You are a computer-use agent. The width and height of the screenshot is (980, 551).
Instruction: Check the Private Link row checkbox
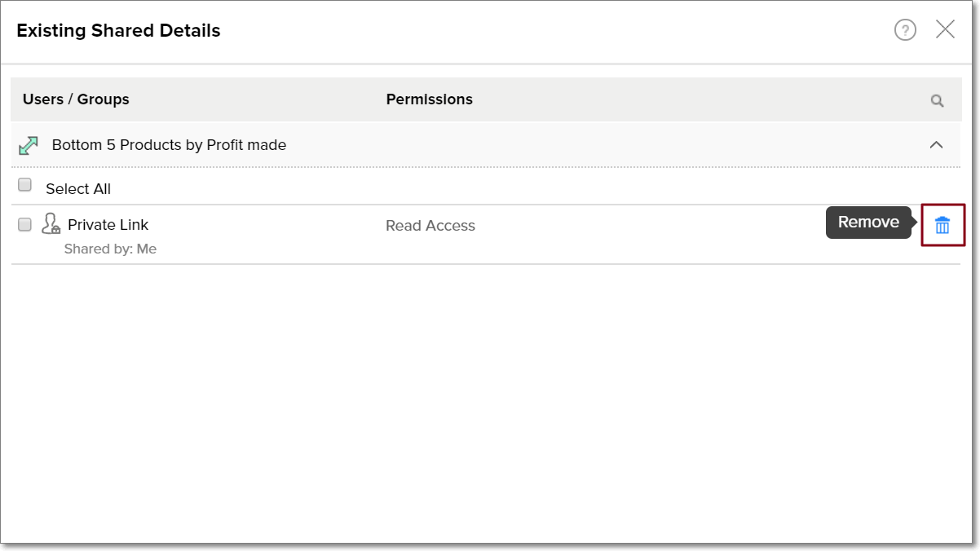[x=25, y=224]
